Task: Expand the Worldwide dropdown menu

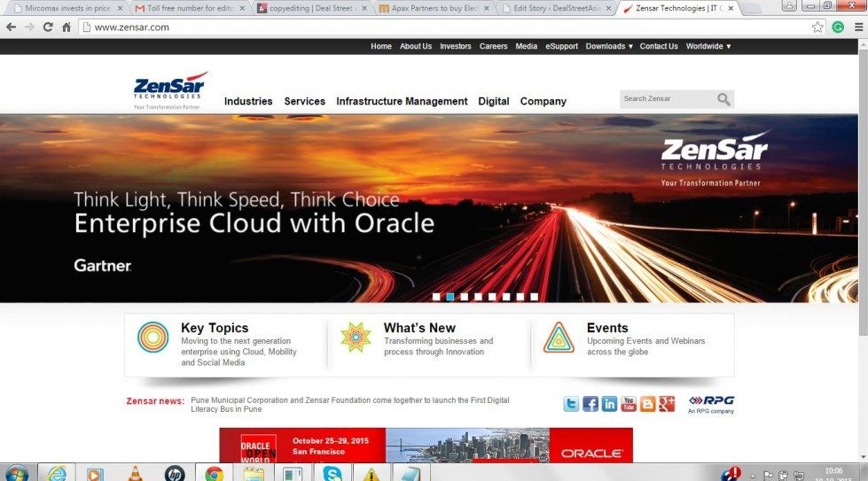Action: [708, 46]
